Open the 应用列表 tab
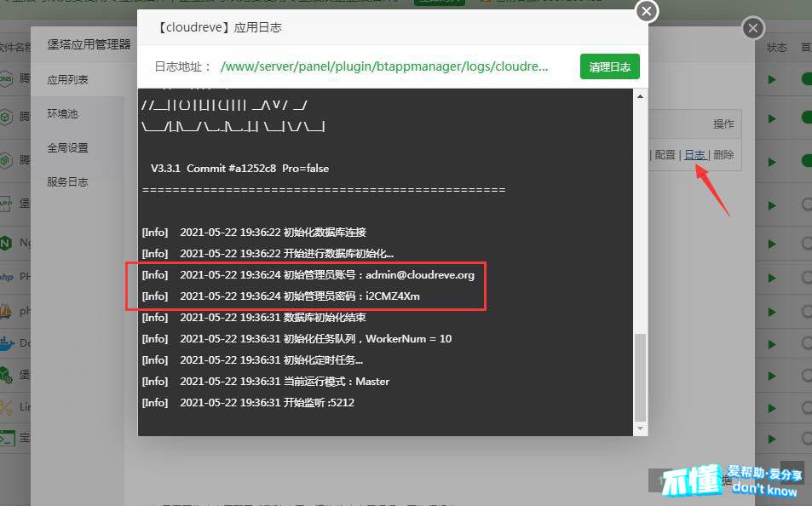The image size is (812, 506). tap(67, 80)
